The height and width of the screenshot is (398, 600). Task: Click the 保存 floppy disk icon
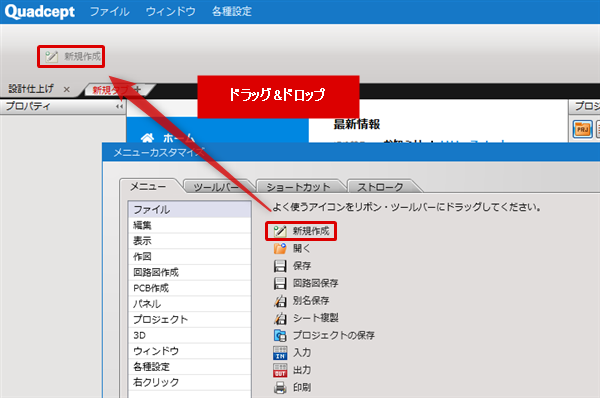click(x=280, y=266)
